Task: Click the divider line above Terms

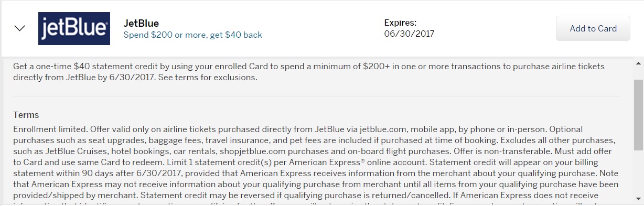Action: point(317,96)
